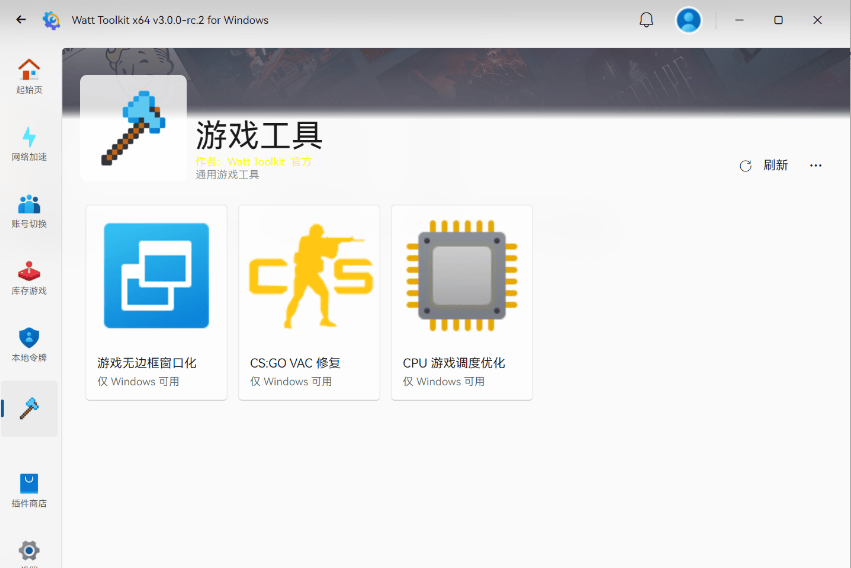The width and height of the screenshot is (851, 568).
Task: Open settings gear in sidebar
Action: (29, 551)
